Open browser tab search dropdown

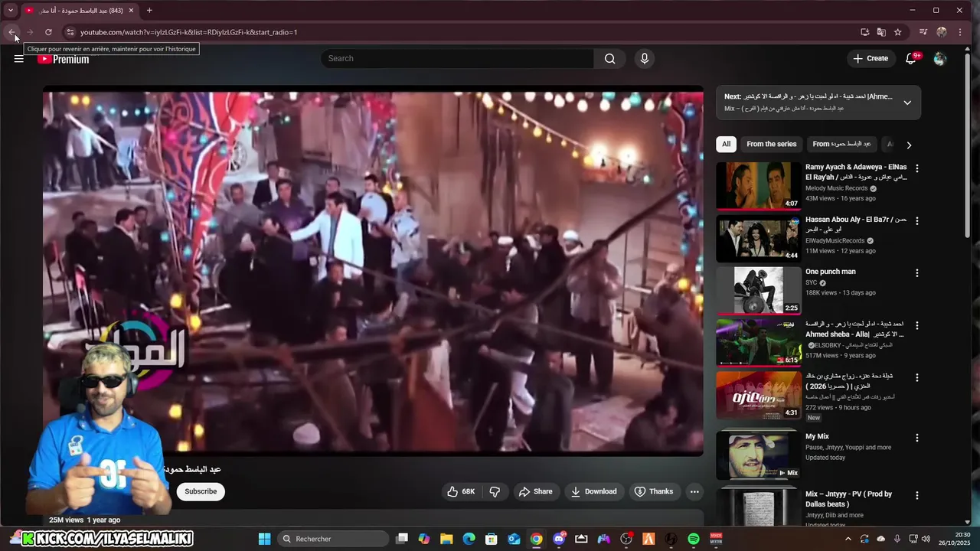pyautogui.click(x=11, y=10)
